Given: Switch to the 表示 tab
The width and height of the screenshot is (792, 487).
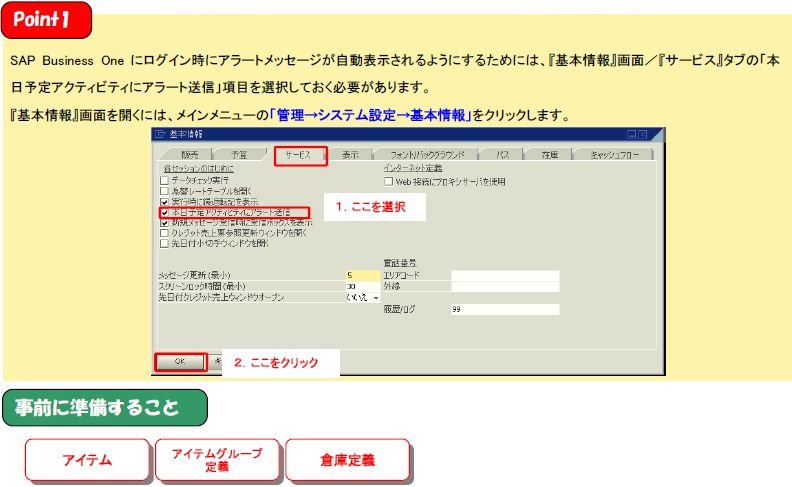Looking at the screenshot, I should pos(350,155).
